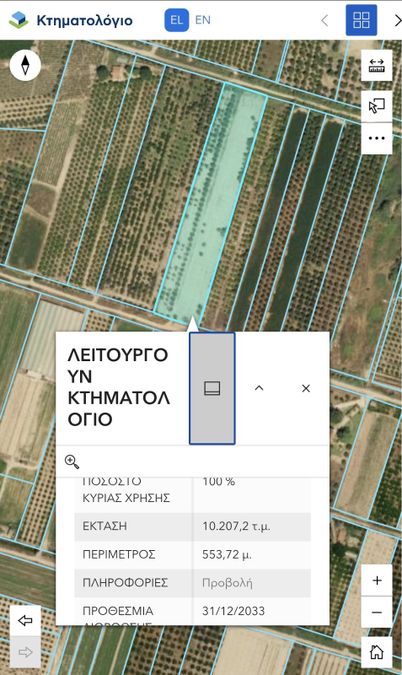This screenshot has width=402, height=675.
Task: Zoom in with the plus button
Action: [x=377, y=580]
